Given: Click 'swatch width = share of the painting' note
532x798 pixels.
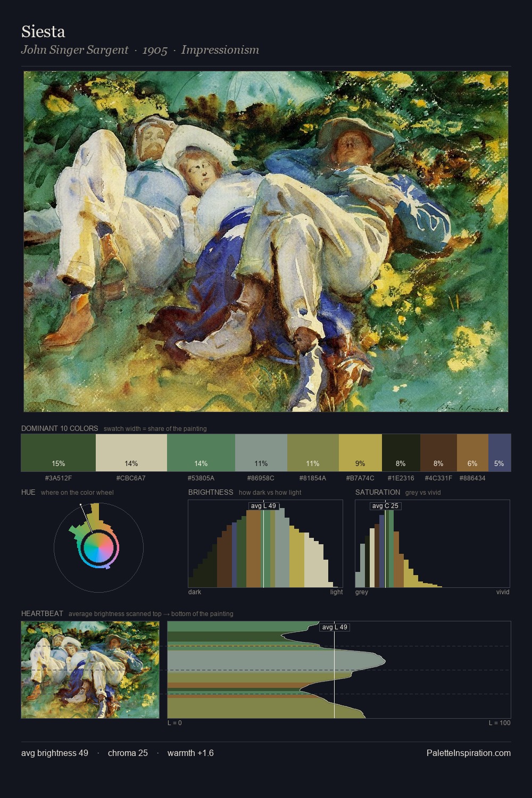Looking at the screenshot, I should click(155, 429).
